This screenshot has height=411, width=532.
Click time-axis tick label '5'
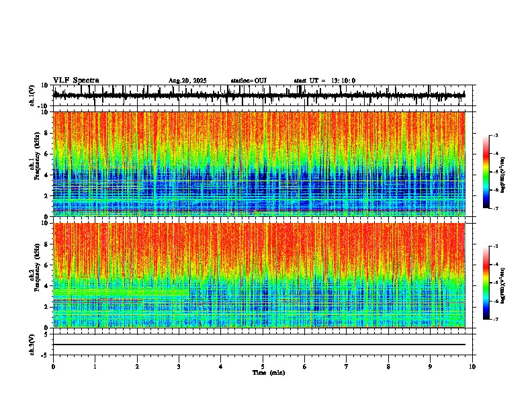pos(263,367)
